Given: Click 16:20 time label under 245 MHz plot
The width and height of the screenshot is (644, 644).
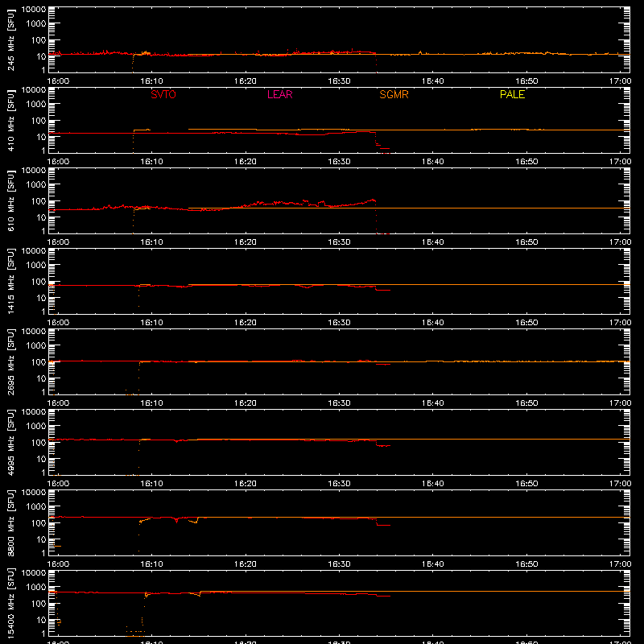Looking at the screenshot, I should 246,81.
